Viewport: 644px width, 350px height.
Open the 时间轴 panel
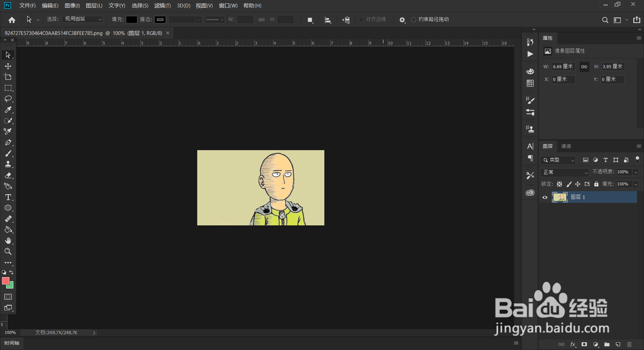click(12, 343)
